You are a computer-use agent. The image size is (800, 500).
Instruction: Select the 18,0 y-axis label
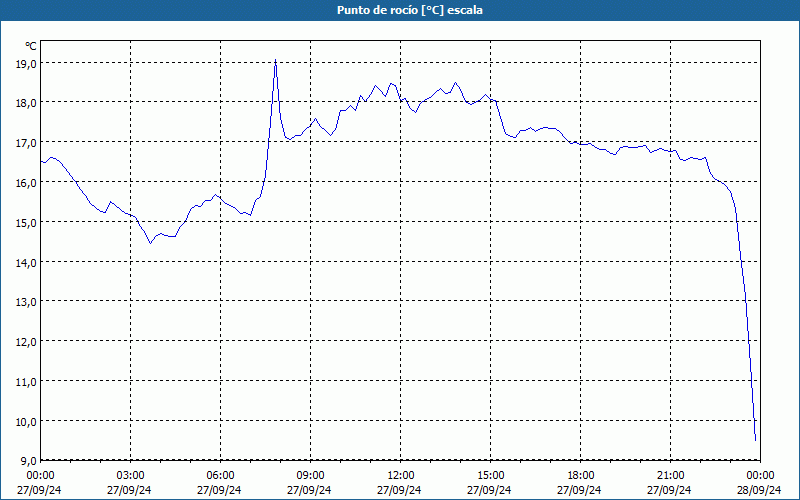tap(26, 103)
